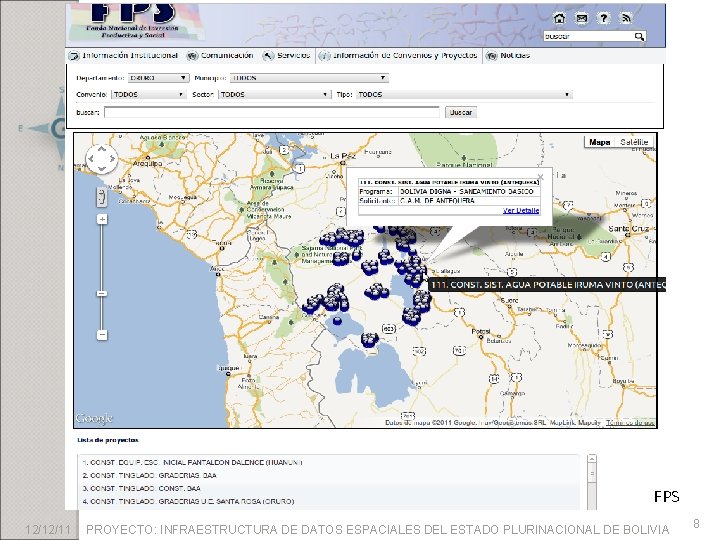
Task: Open the Noticias menu
Action: [x=508, y=56]
